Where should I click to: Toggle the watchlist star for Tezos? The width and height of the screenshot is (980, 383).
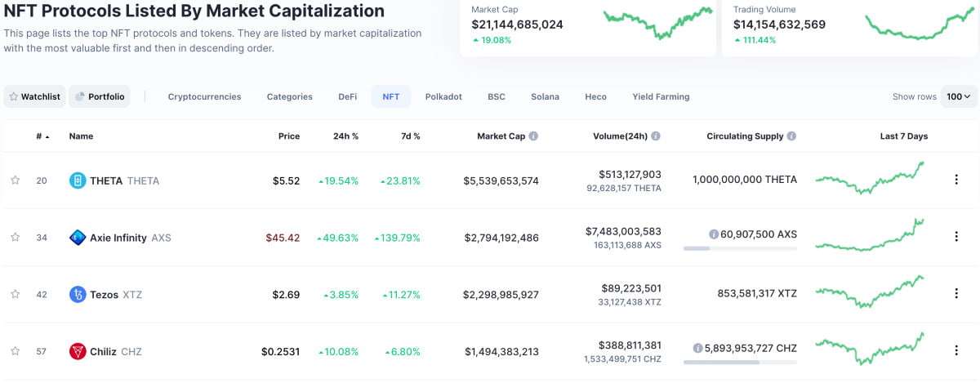15,294
